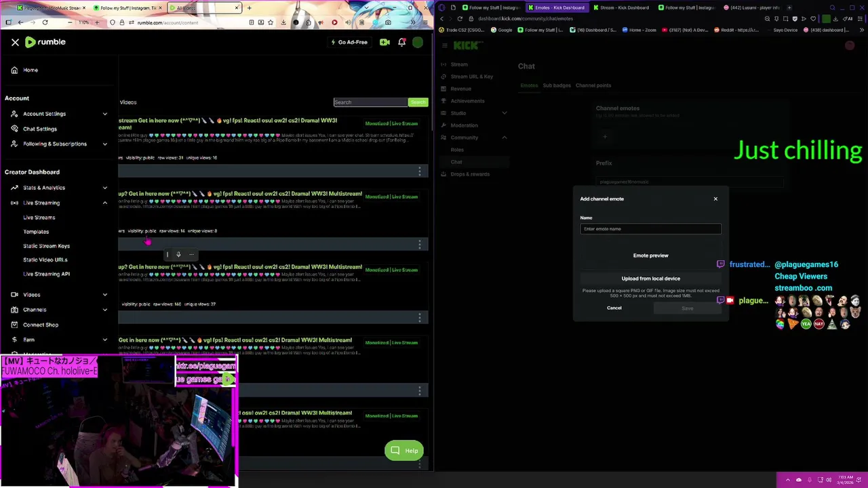Image resolution: width=868 pixels, height=488 pixels.
Task: Click the Rumble logo
Action: [x=45, y=42]
